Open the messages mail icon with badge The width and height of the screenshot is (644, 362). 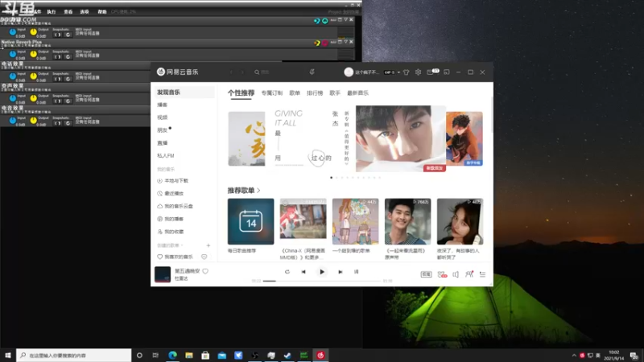click(431, 72)
